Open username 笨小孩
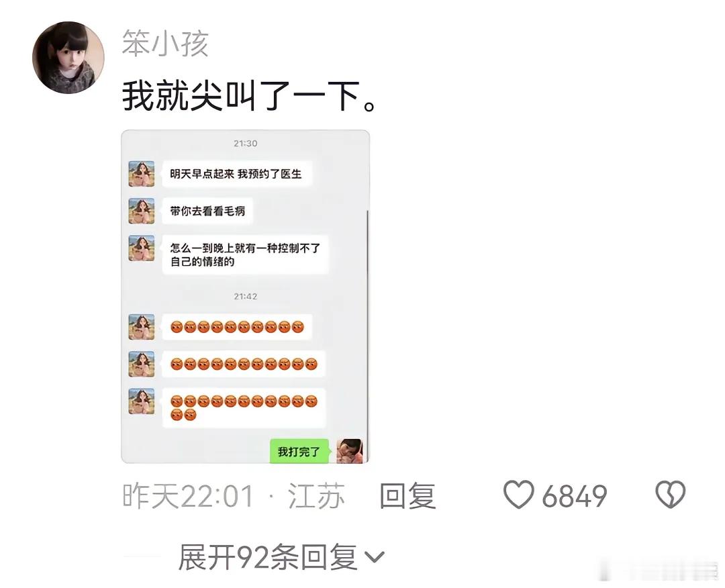This screenshot has height=588, width=725. coord(165,44)
